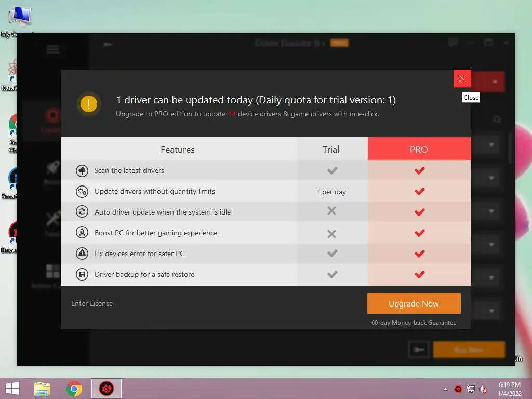Click Trial X mark for Boost PC
The width and height of the screenshot is (532, 399).
tap(332, 234)
